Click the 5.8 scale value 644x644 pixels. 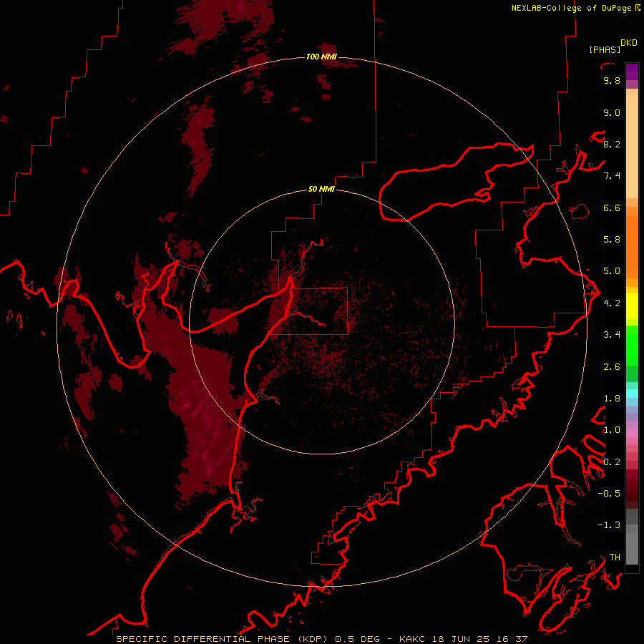pyautogui.click(x=612, y=240)
